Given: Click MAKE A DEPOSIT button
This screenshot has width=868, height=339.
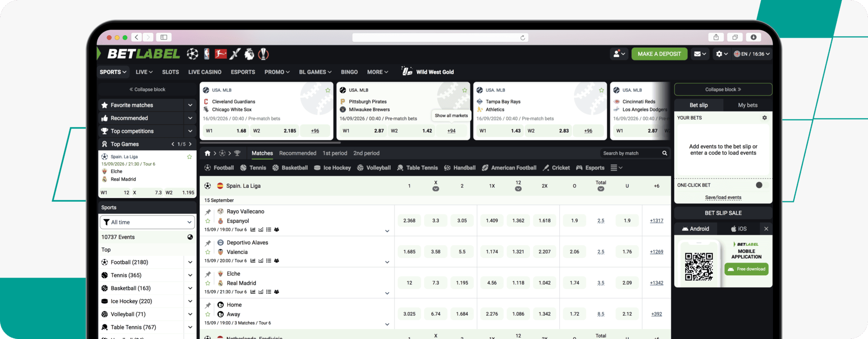Looking at the screenshot, I should click(659, 54).
